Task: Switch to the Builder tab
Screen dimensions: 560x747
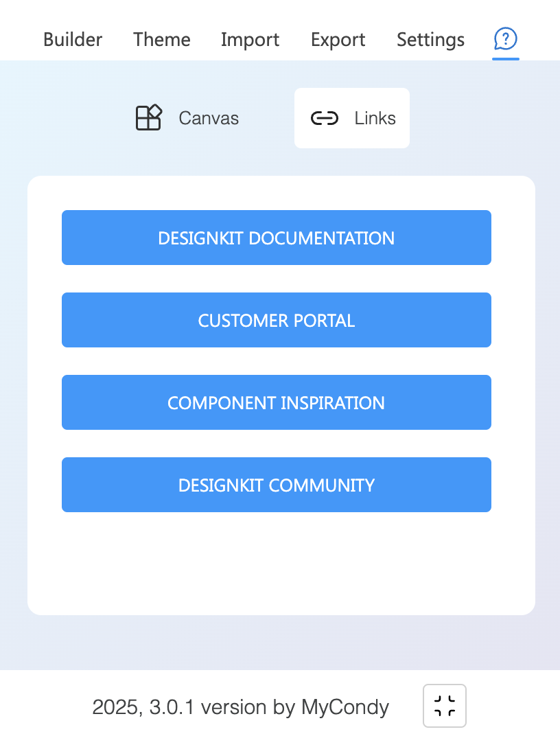Action: (72, 40)
